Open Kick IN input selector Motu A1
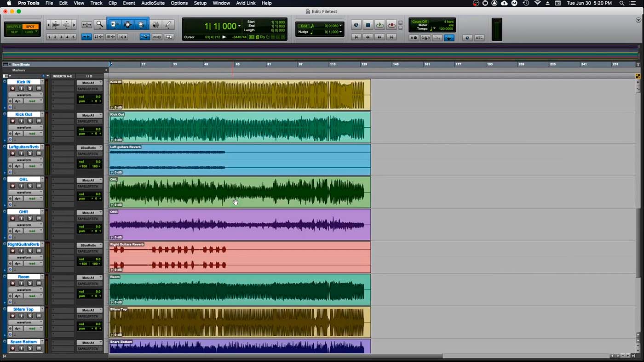This screenshot has width=644, height=362. click(89, 83)
